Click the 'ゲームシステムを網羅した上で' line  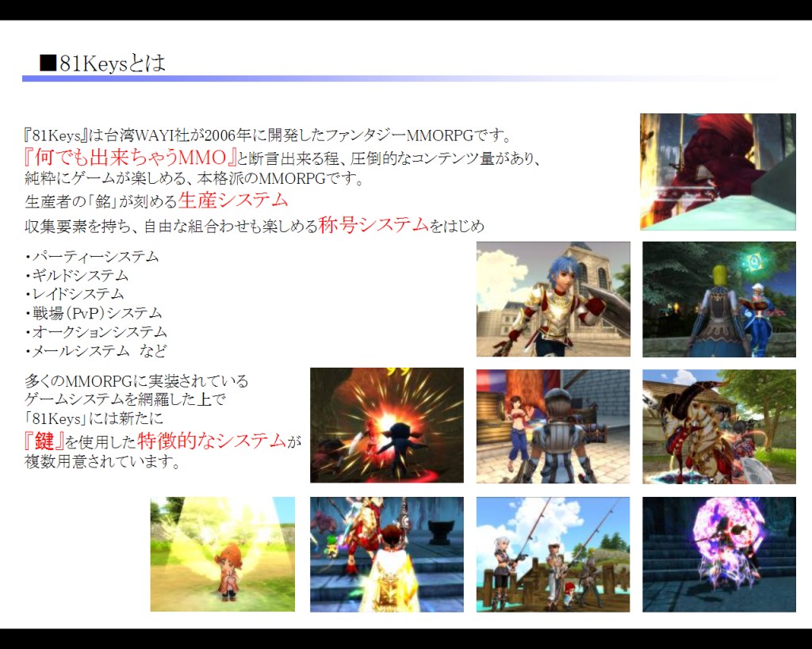tap(125, 399)
